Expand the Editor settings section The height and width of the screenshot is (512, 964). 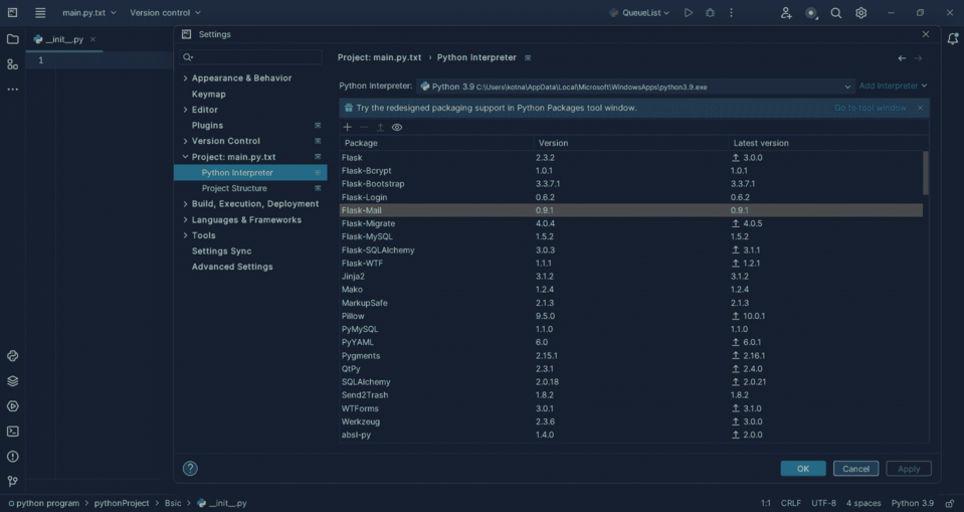185,109
